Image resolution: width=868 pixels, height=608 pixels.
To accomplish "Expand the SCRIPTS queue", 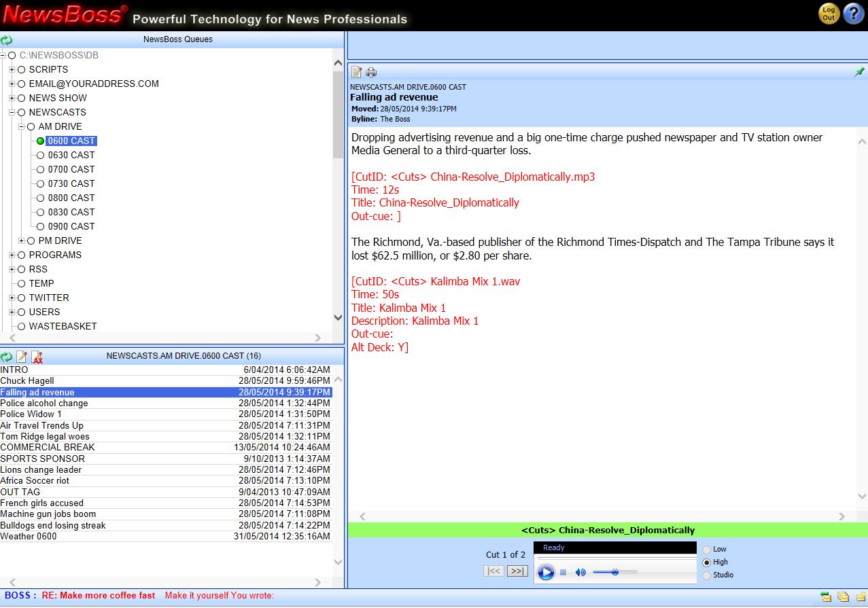I will 12,69.
